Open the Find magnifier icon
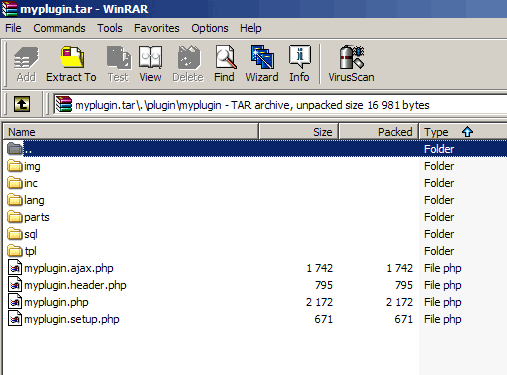The height and width of the screenshot is (375, 507). coord(225,57)
